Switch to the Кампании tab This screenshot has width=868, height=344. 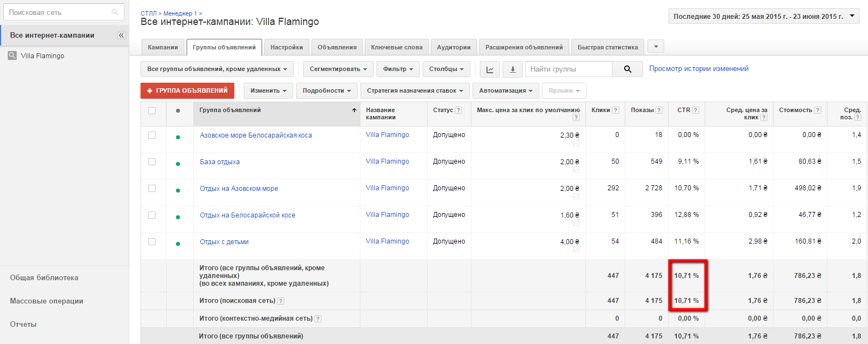[163, 47]
